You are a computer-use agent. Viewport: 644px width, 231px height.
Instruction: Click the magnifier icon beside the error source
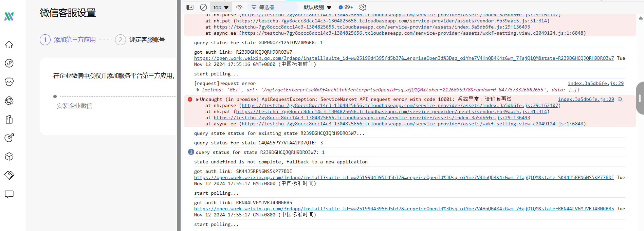tap(620, 99)
